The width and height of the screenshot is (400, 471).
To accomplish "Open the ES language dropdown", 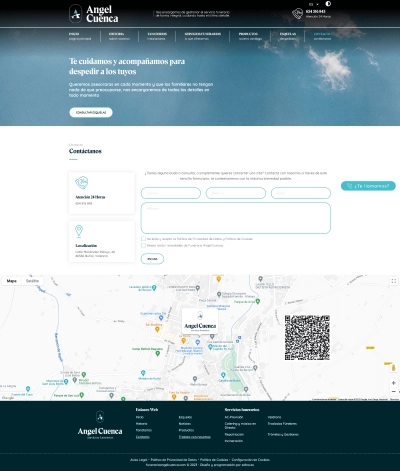I will point(314,4).
